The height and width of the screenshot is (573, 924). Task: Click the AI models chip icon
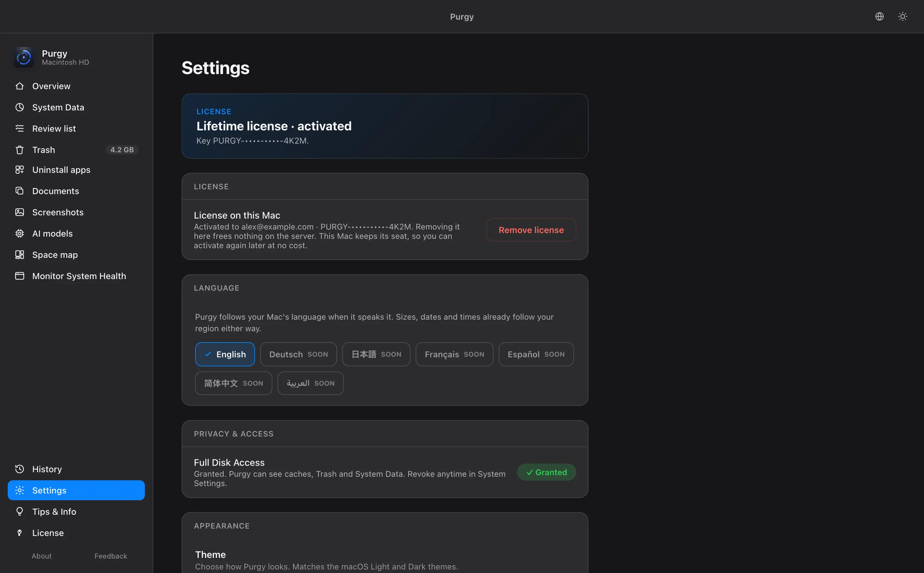(x=20, y=233)
